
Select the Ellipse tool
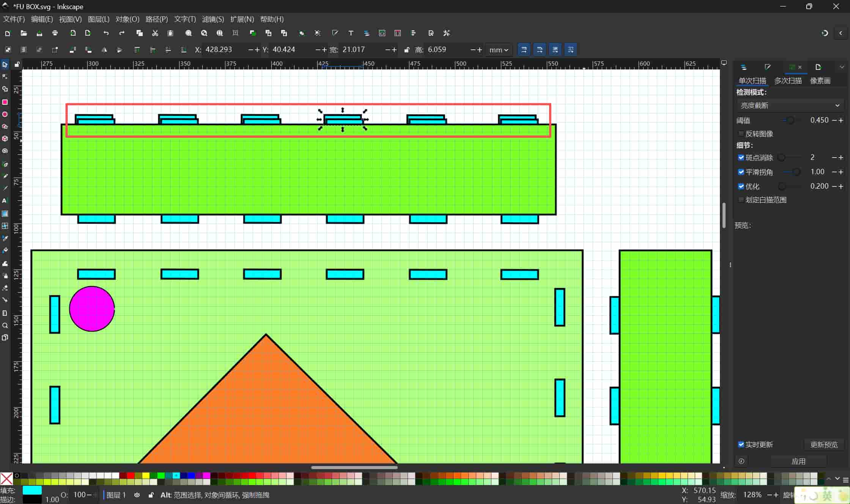[5, 114]
